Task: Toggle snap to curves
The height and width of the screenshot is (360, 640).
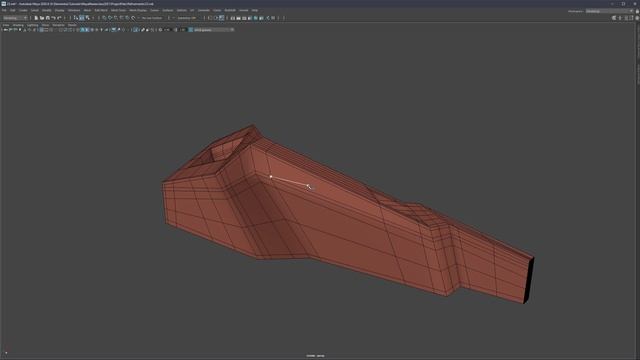Action: pyautogui.click(x=110, y=18)
